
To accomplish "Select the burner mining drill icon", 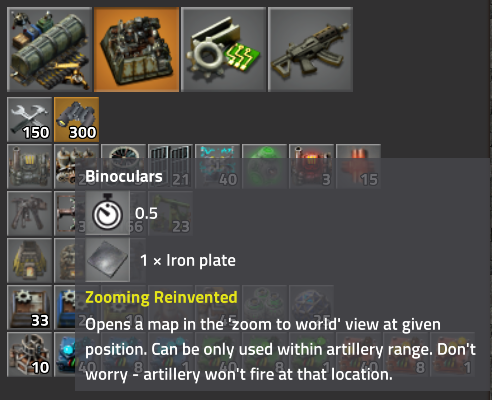I will [x=30, y=214].
